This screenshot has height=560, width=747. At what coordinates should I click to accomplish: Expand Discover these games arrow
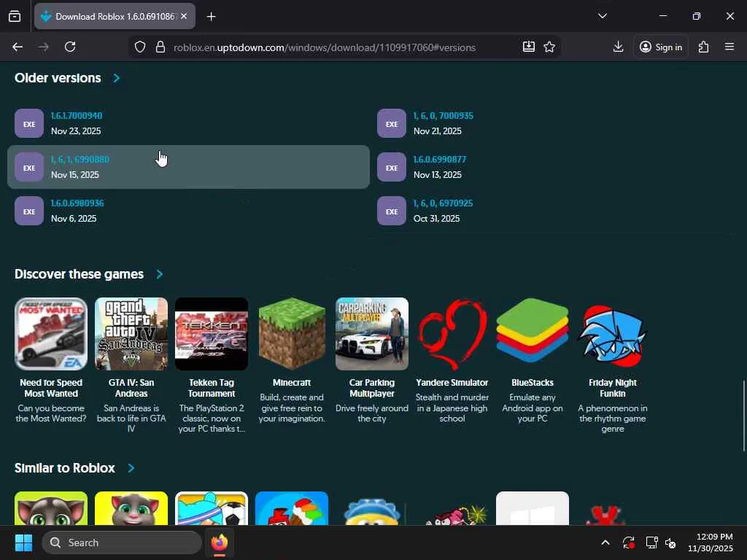click(x=160, y=274)
